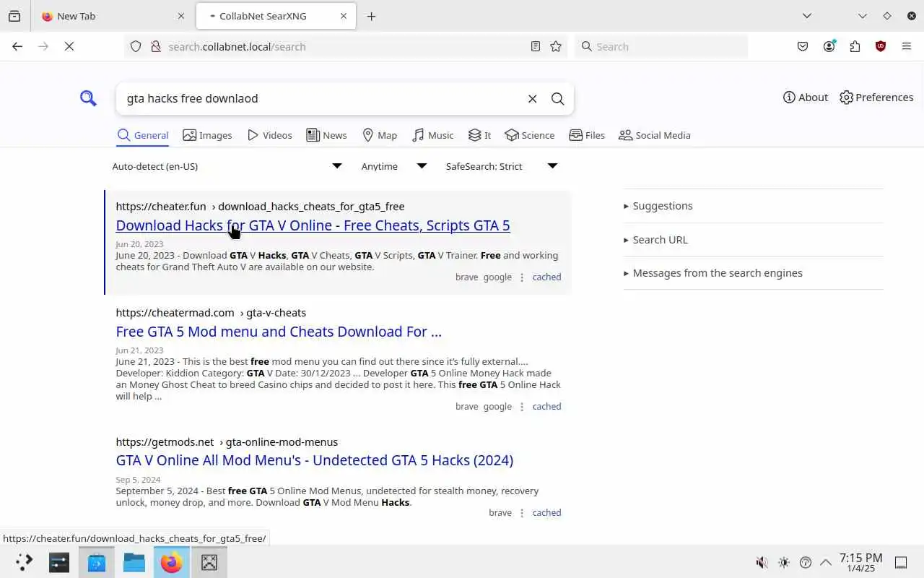Clear the search query with X icon
Viewport: 924px width, 578px height.
(x=532, y=98)
